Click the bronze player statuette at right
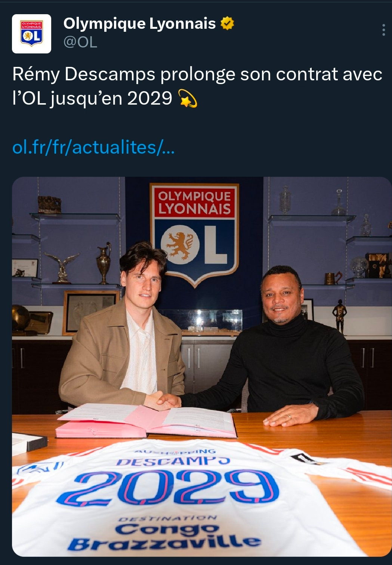This screenshot has height=565, width=392. click(339, 315)
